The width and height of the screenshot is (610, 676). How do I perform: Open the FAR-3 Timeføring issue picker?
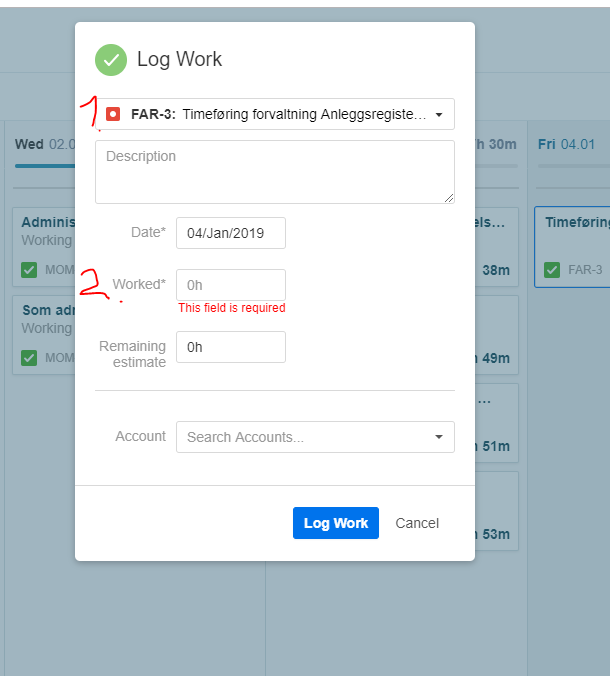point(275,114)
